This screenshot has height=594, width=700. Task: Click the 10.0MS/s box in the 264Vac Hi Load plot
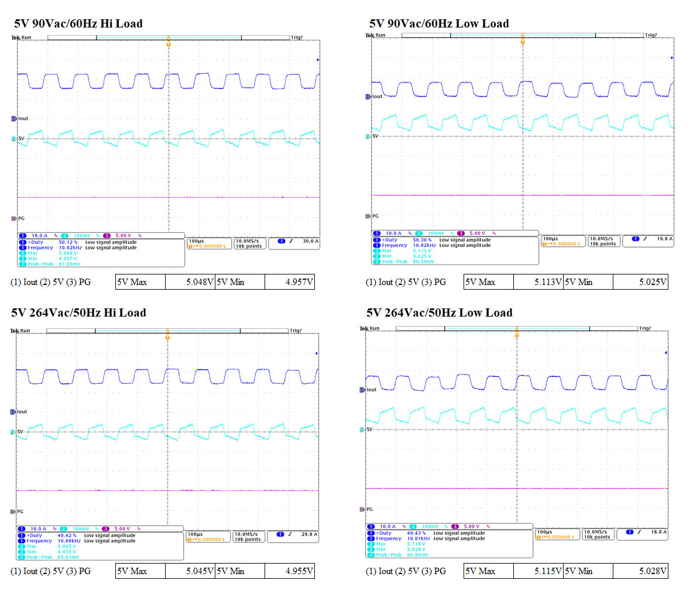click(x=249, y=537)
